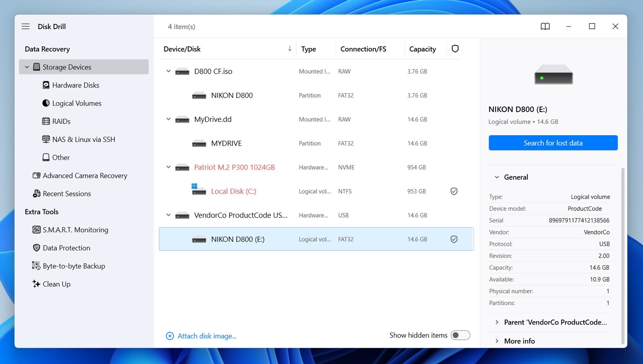Click the shield icon on NIKON D800 (E:) row
This screenshot has width=643, height=364.
tap(454, 239)
